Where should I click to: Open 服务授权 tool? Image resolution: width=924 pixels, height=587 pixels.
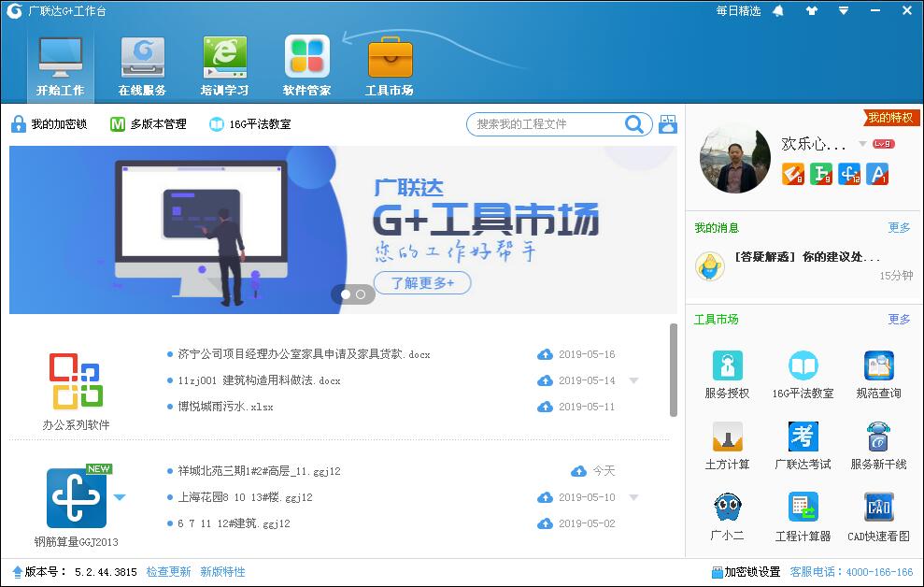point(727,375)
